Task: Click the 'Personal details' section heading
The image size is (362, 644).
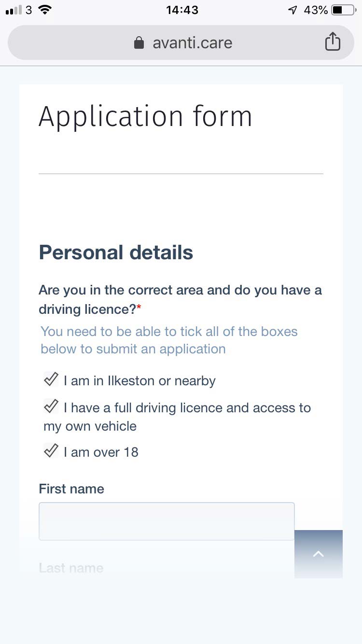Action: click(116, 252)
